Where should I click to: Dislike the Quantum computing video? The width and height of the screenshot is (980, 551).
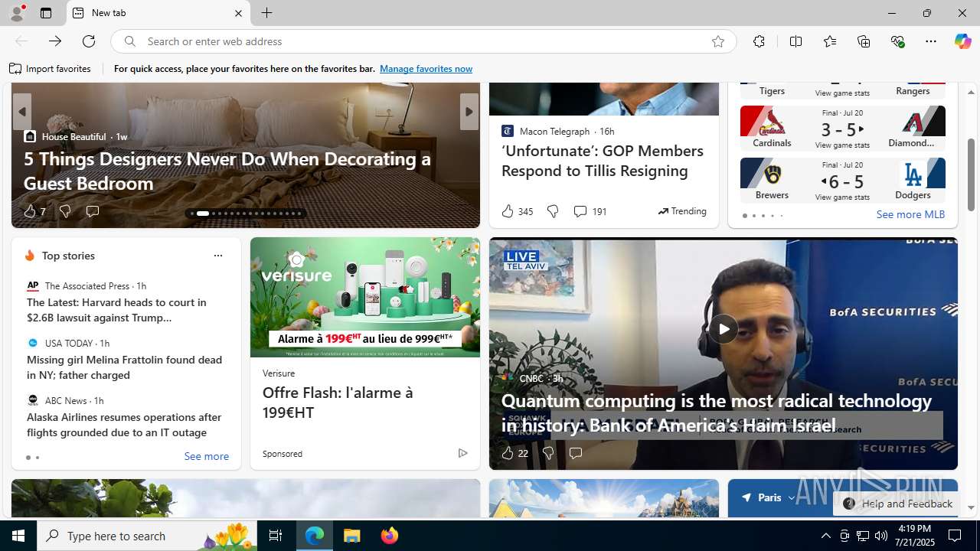pyautogui.click(x=547, y=453)
